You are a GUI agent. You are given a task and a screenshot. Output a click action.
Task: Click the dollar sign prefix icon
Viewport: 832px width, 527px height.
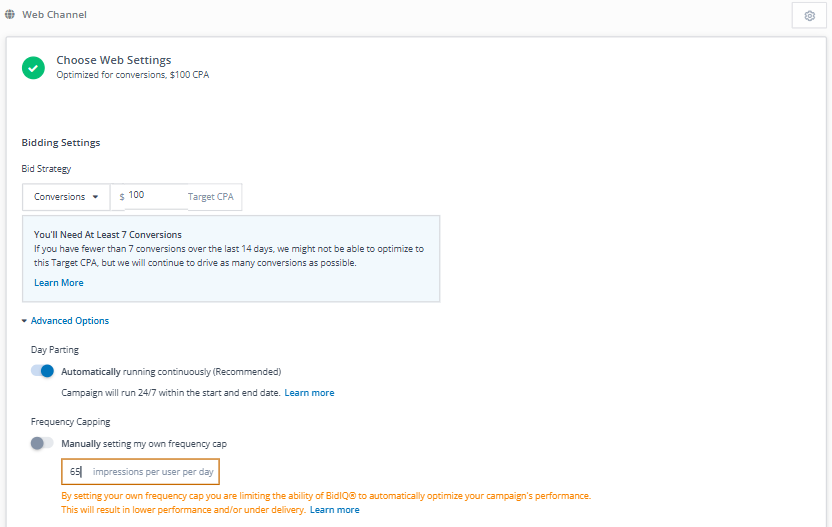(122, 197)
